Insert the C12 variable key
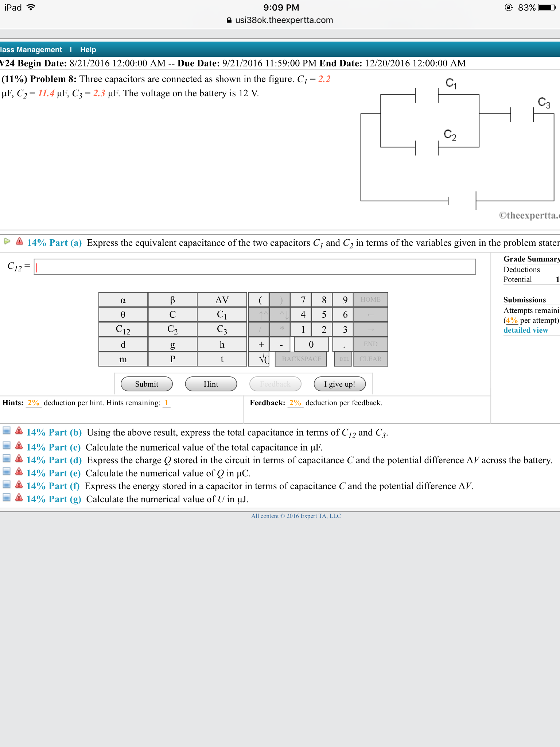 123,329
